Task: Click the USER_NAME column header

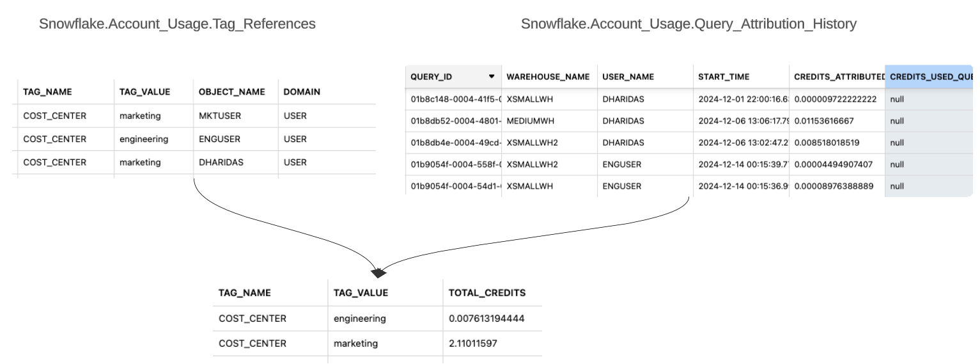Action: pos(628,77)
